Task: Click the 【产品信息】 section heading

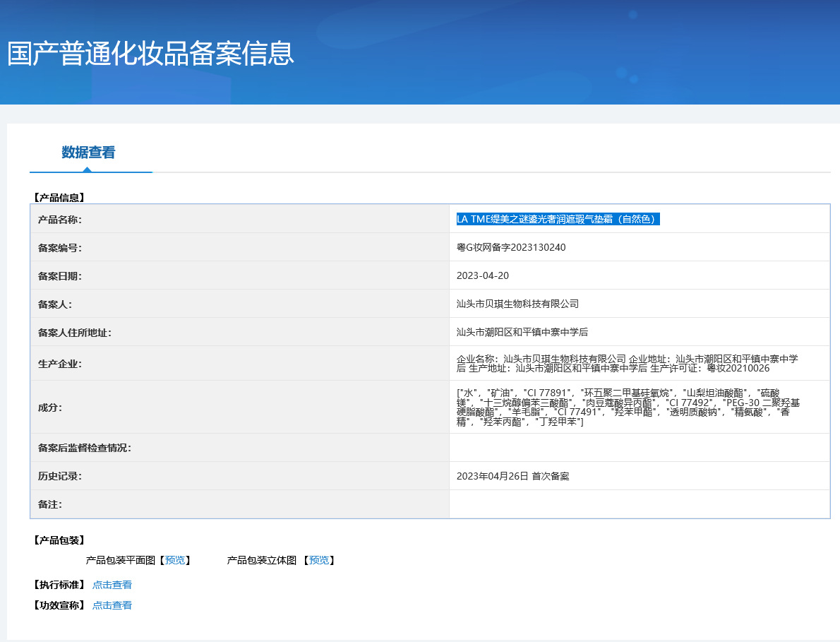Action: pyautogui.click(x=59, y=198)
